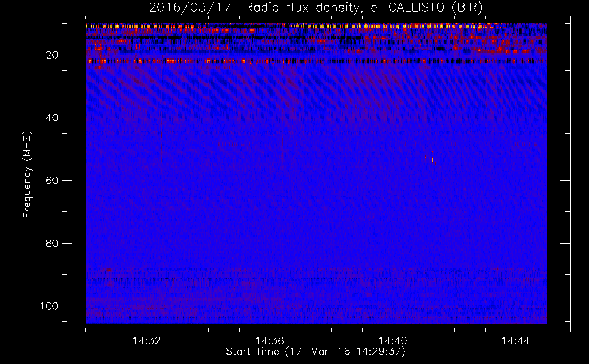Click the 'Frequency (MHZ)' axis label
Image resolution: width=589 pixels, height=364 pixels.
point(27,175)
